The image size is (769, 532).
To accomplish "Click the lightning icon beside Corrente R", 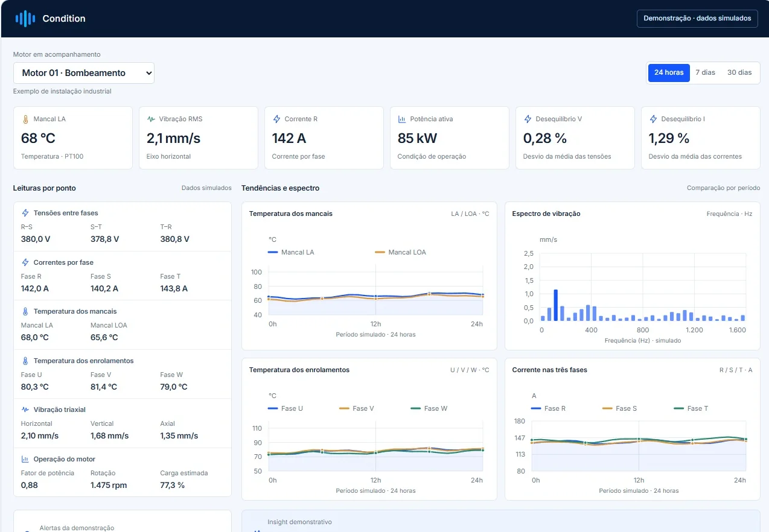I will coord(276,119).
